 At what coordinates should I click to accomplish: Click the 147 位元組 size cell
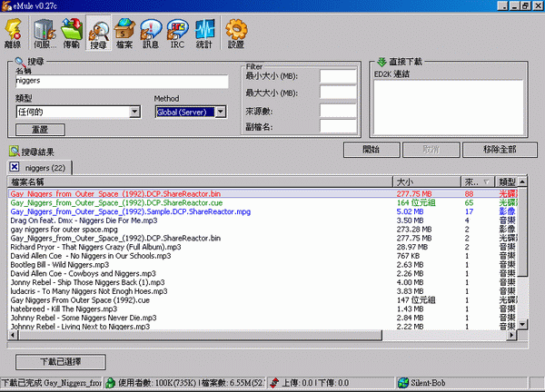pyautogui.click(x=416, y=300)
